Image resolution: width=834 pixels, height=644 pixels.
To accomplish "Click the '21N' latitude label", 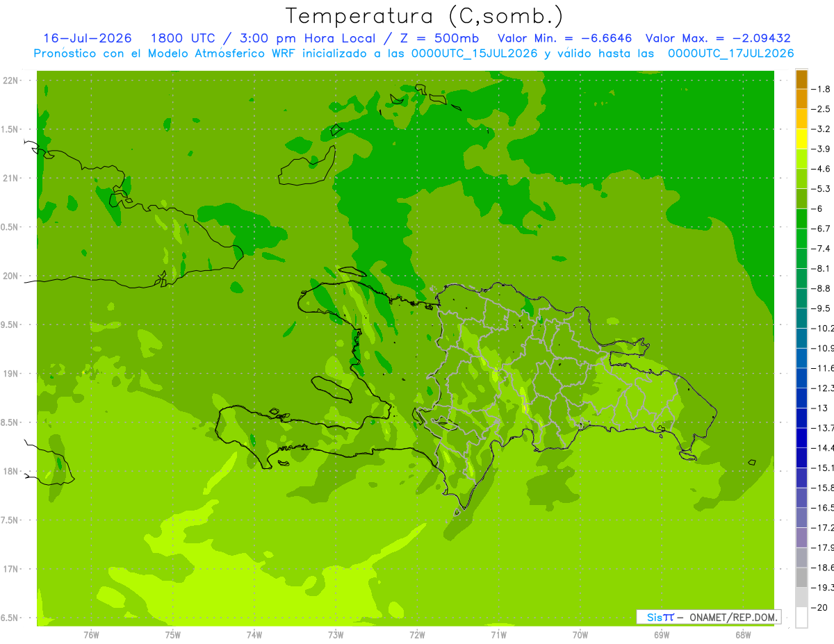I will click(x=12, y=179).
